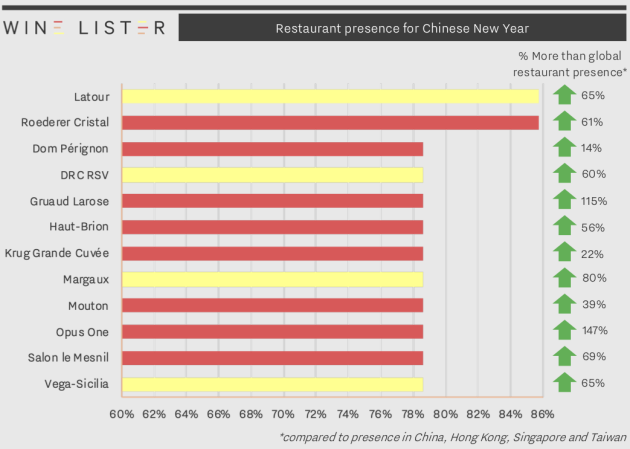The width and height of the screenshot is (630, 449).
Task: Click the green arrow next to 61%
Action: [x=565, y=121]
